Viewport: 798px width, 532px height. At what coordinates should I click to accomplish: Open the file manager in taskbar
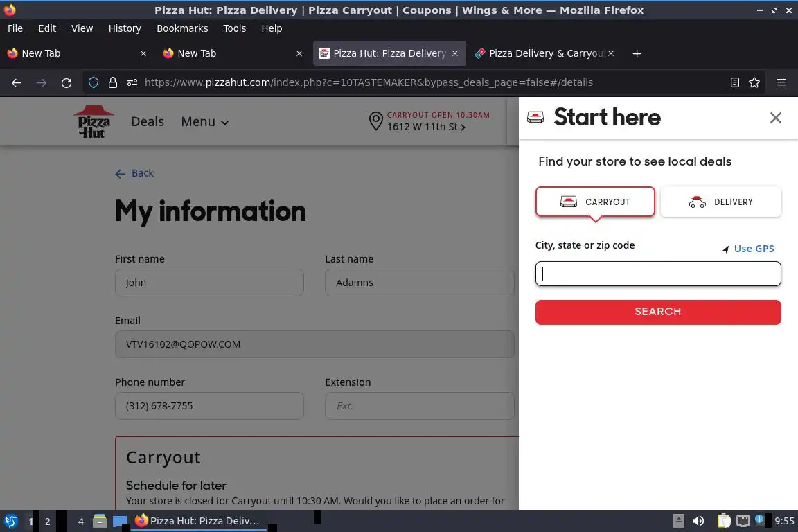pyautogui.click(x=100, y=521)
